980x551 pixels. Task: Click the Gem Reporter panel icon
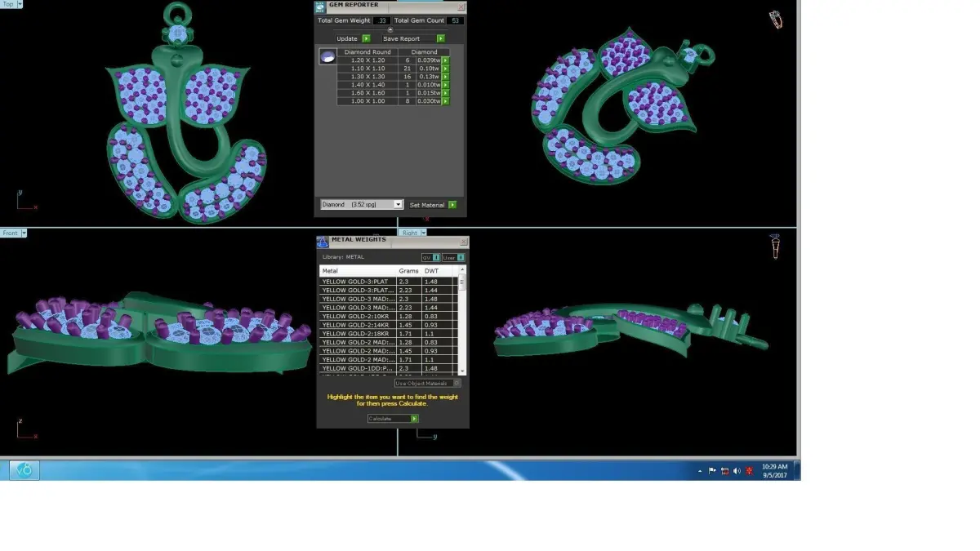321,7
